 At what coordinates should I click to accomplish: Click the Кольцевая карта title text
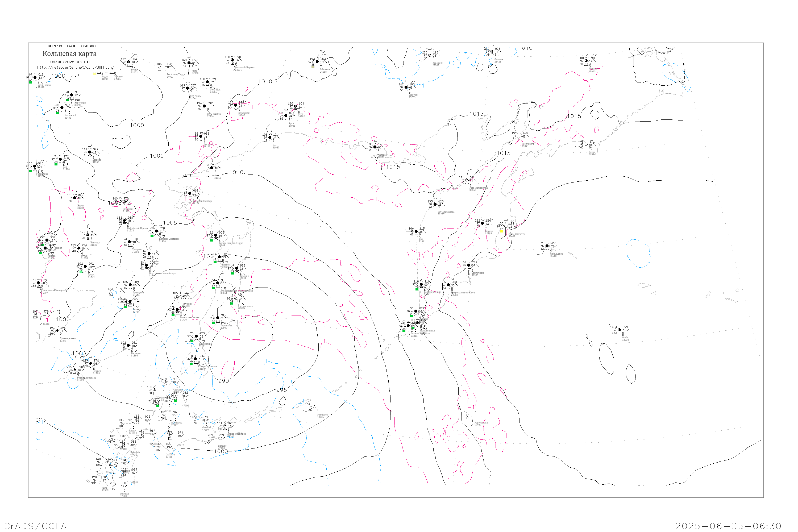pos(69,54)
